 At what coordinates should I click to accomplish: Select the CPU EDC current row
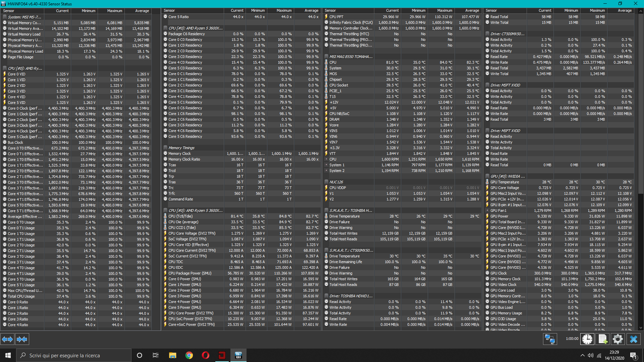tap(241, 267)
